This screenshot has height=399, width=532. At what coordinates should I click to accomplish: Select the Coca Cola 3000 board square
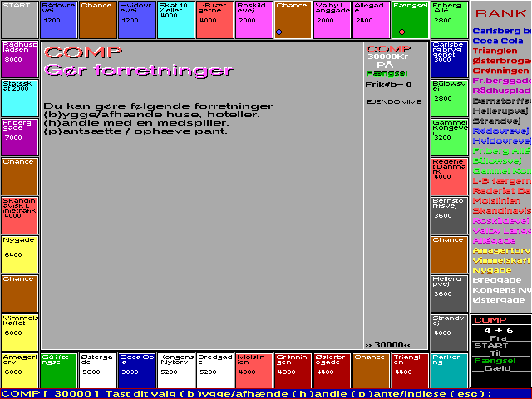136,371
